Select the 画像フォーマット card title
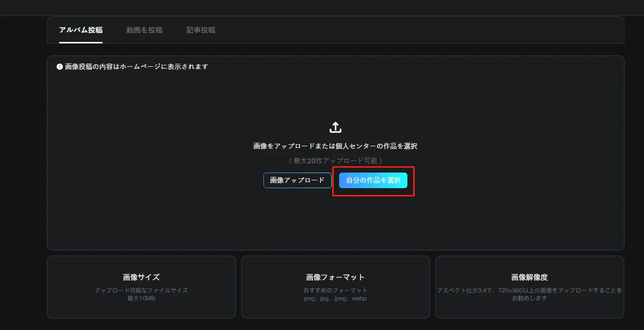 [335, 277]
